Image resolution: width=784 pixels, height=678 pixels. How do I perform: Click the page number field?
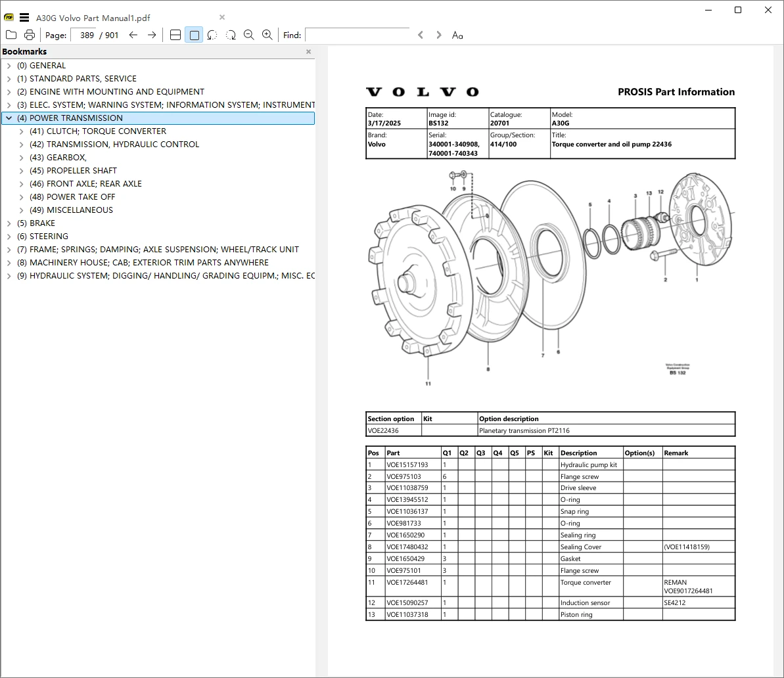coord(83,35)
